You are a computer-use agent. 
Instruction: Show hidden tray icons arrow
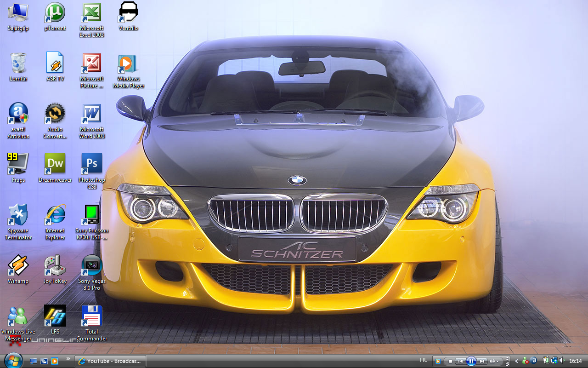517,361
